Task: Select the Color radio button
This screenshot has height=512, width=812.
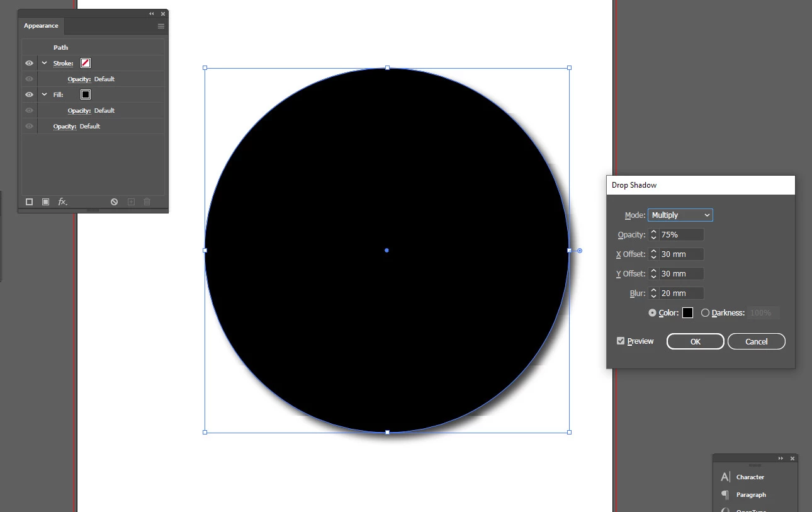Action: (652, 312)
